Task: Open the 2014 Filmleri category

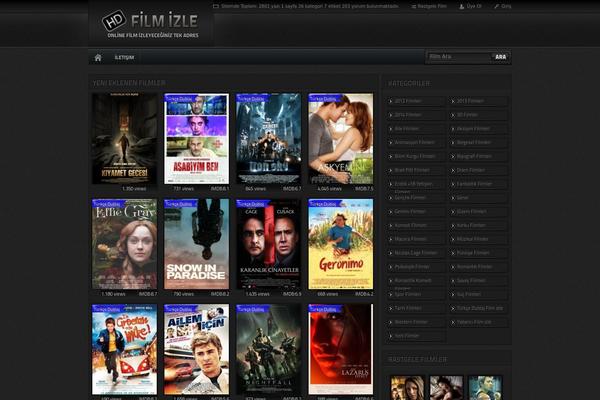Action: tap(408, 115)
